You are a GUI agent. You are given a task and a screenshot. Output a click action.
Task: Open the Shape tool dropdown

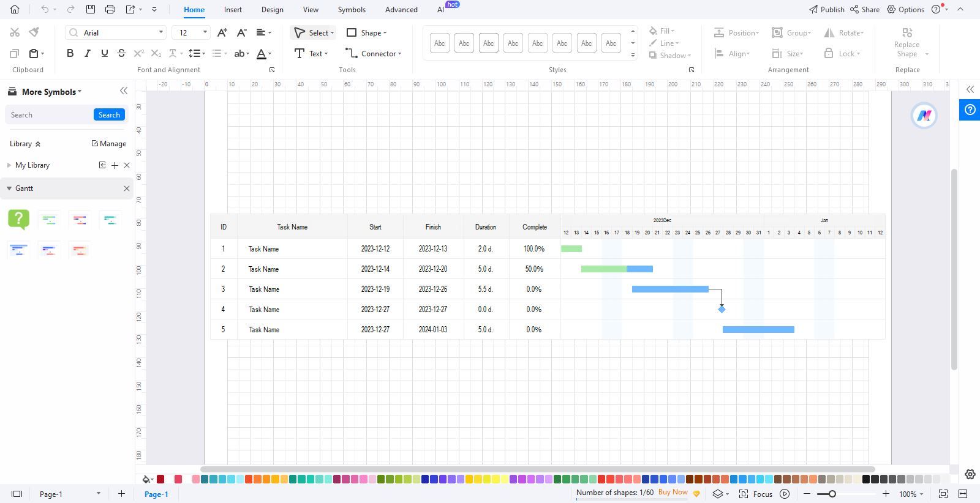[385, 33]
